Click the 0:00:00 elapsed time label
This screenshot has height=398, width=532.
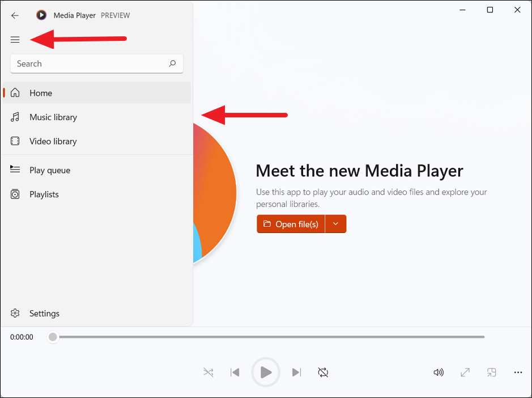click(22, 337)
